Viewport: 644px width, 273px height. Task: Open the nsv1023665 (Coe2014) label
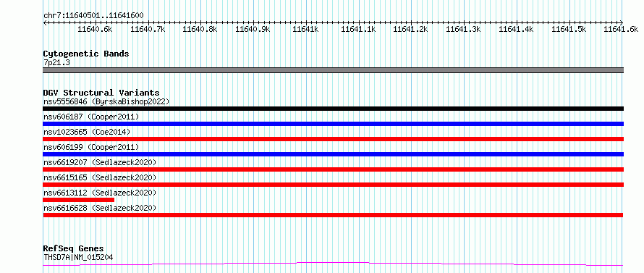pos(87,132)
